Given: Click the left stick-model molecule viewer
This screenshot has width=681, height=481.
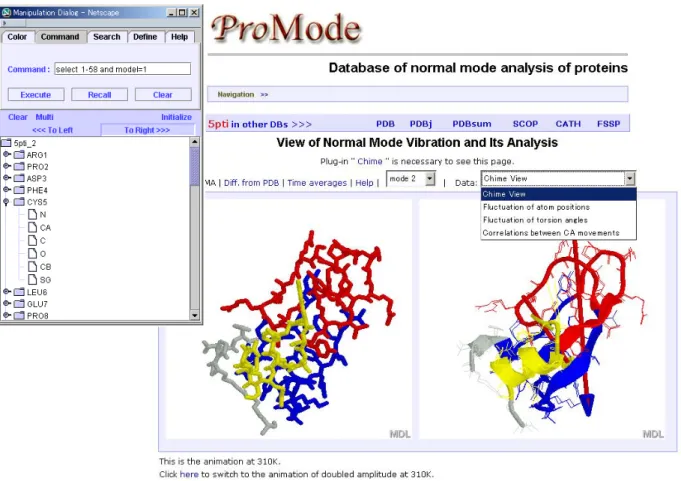Looking at the screenshot, I should point(290,319).
